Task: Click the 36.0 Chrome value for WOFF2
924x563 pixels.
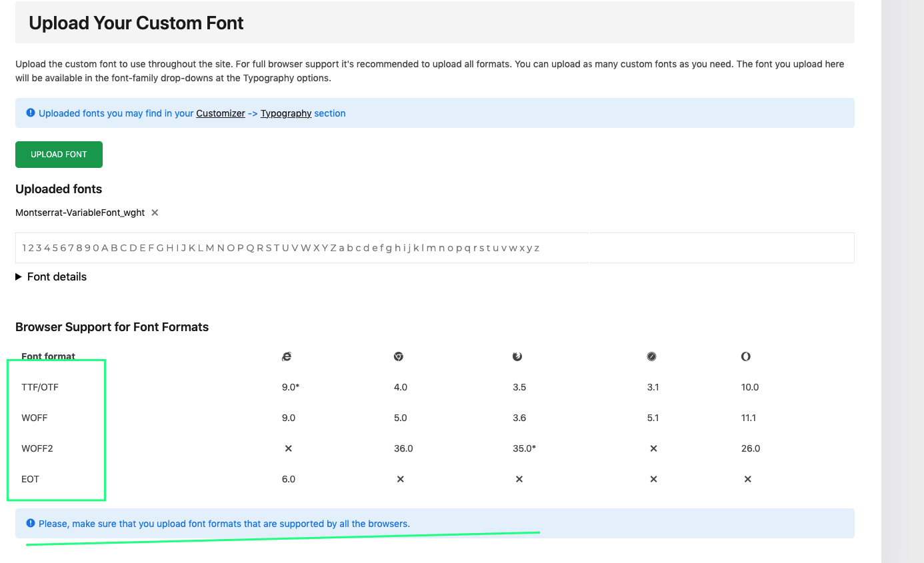Action: (403, 448)
